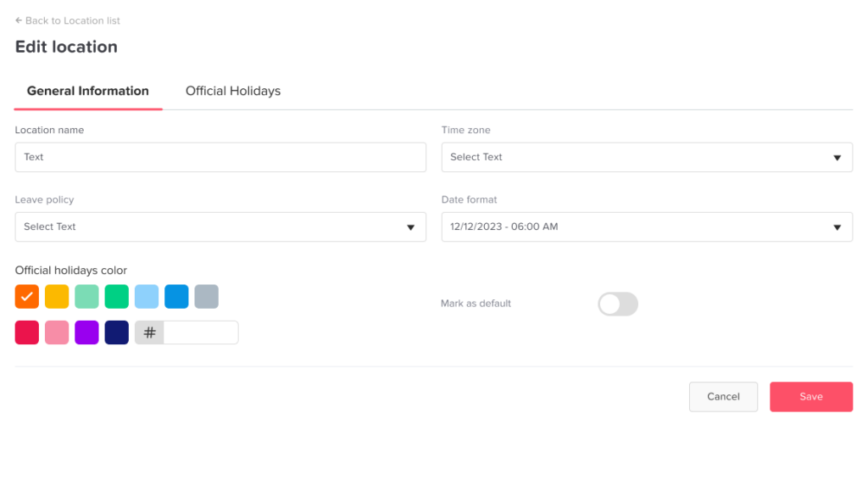
Task: Select the gray color swatch
Action: click(x=207, y=296)
